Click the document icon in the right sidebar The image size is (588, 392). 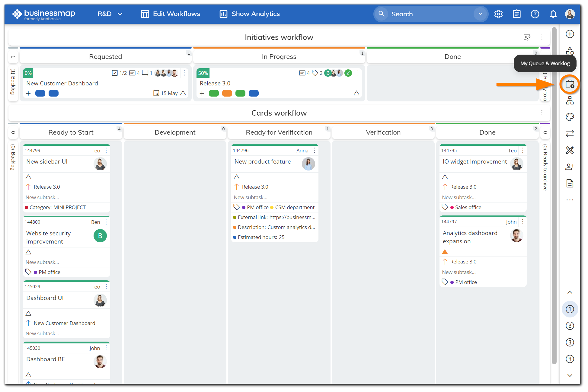[570, 183]
